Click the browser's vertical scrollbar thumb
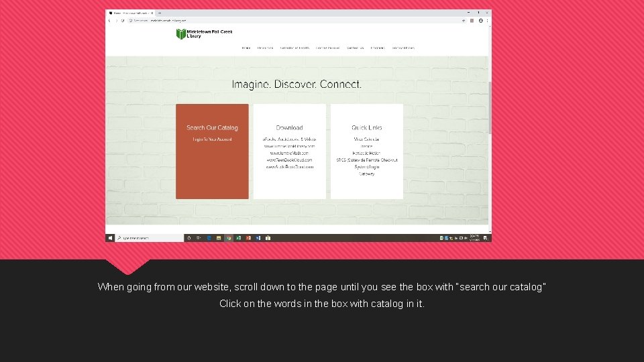This screenshot has height=362, width=644. (490, 107)
